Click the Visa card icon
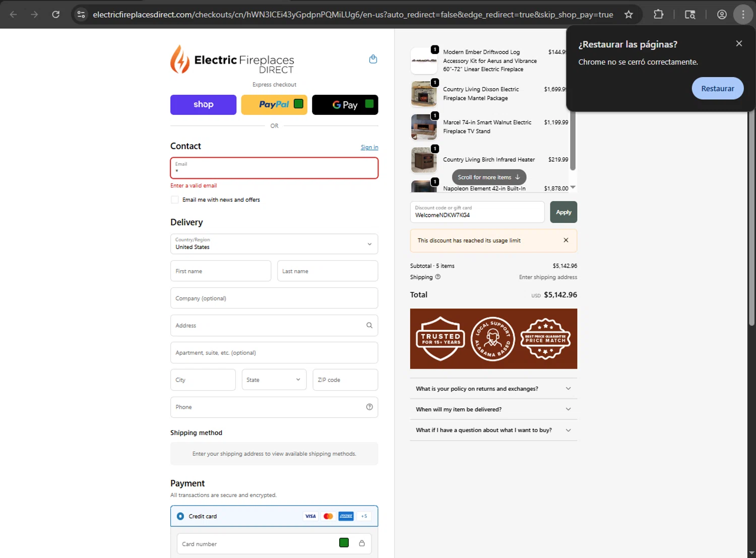This screenshot has width=756, height=558. click(x=310, y=516)
